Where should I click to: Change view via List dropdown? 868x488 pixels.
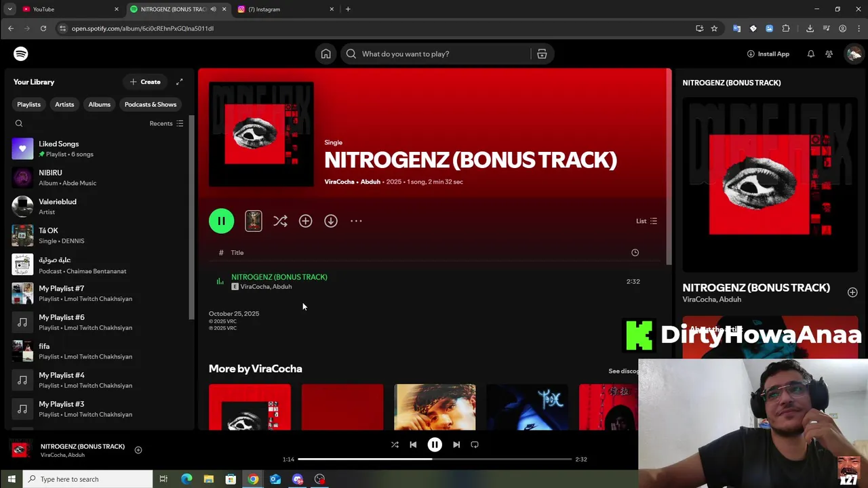point(646,221)
